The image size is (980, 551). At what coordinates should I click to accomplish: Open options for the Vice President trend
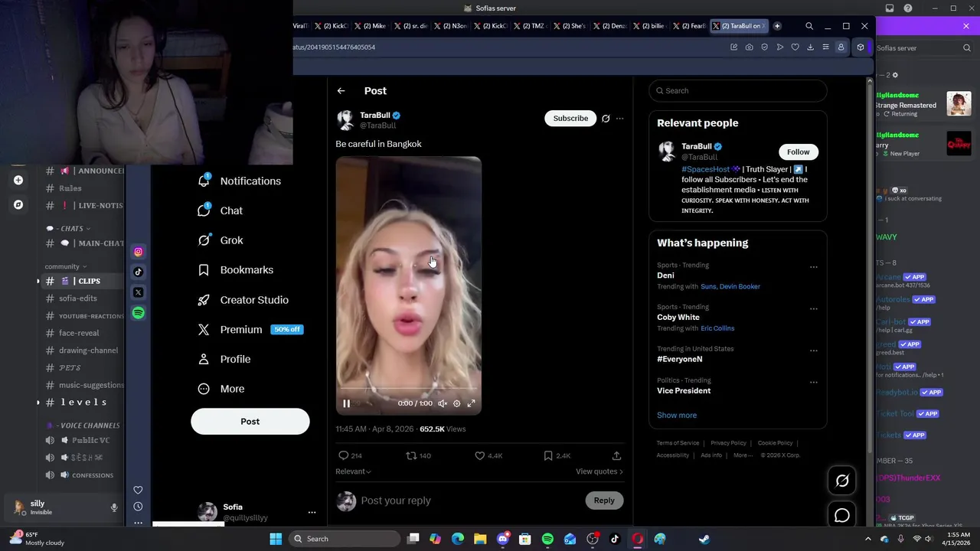813,383
